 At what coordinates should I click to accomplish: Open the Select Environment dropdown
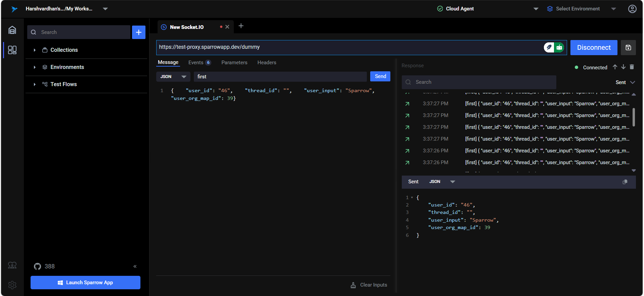point(613,9)
